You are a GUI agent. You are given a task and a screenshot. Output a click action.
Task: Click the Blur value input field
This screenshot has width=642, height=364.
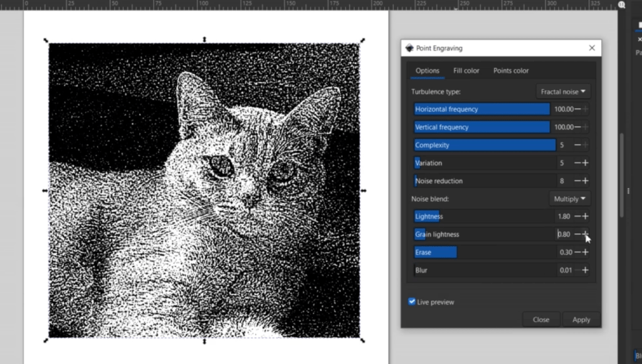click(x=565, y=271)
